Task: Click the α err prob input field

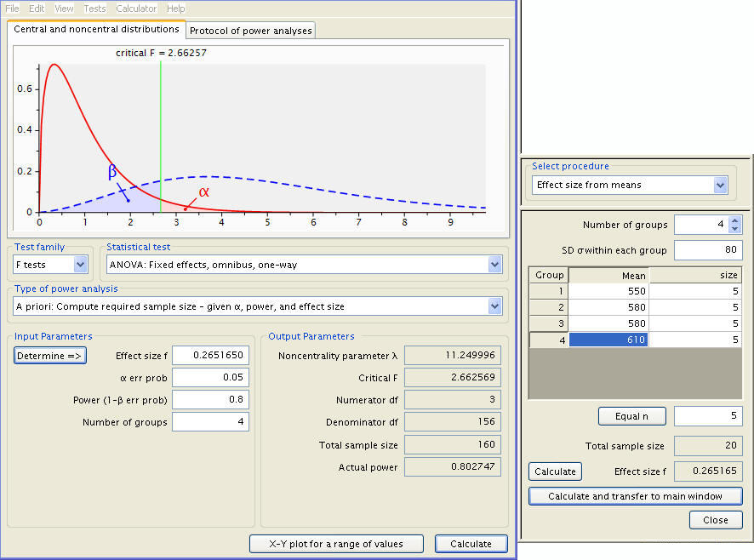Action: click(209, 377)
